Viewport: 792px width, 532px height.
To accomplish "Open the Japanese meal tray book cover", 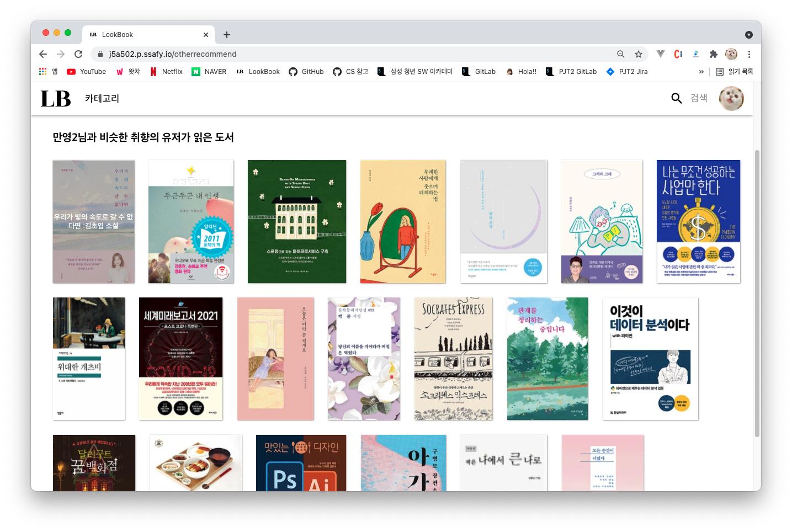I will 195,462.
